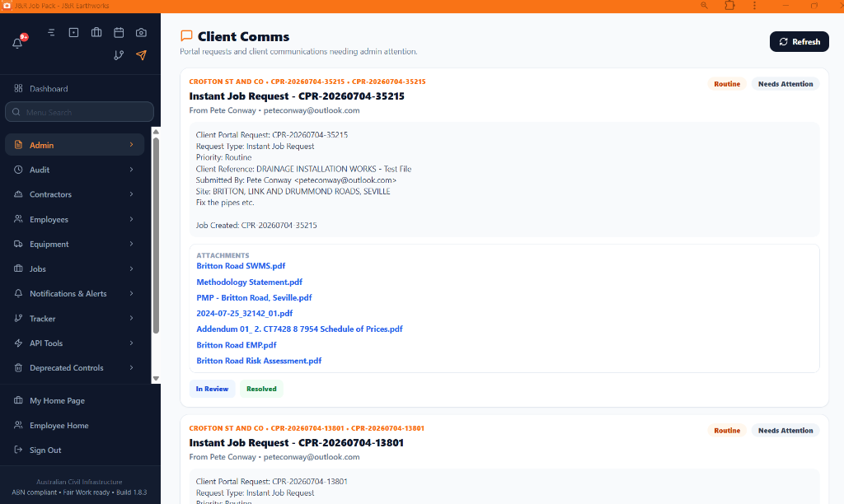Open Addendum 01 Schedule of Prices.pdf
Screen dimensions: 844x504
click(x=299, y=329)
